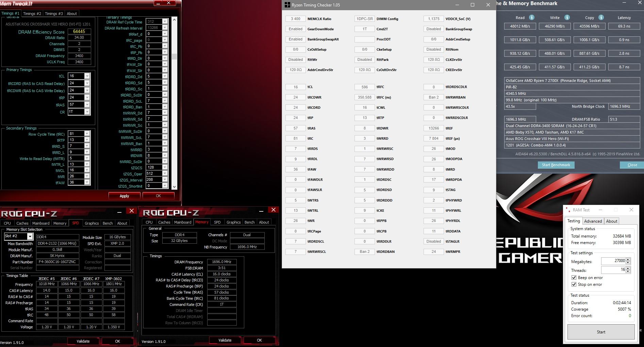Click the MemTweakIt vertical scrollbar thumb
This screenshot has width=644, height=347.
click(174, 56)
